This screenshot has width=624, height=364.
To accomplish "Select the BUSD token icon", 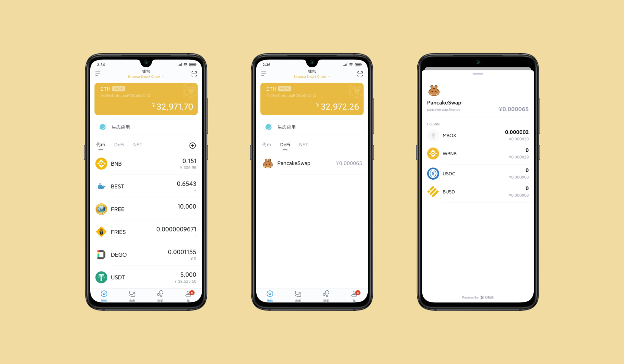I will tap(434, 192).
